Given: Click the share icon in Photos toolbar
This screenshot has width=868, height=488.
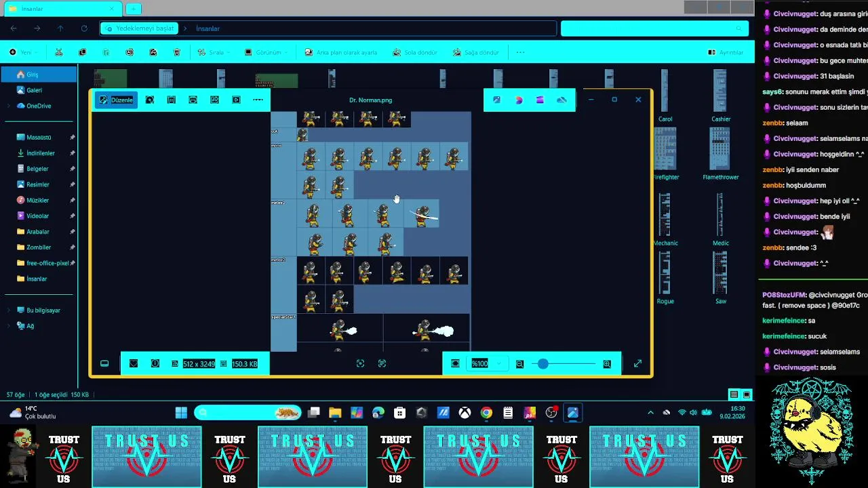Looking at the screenshot, I should pos(214,100).
